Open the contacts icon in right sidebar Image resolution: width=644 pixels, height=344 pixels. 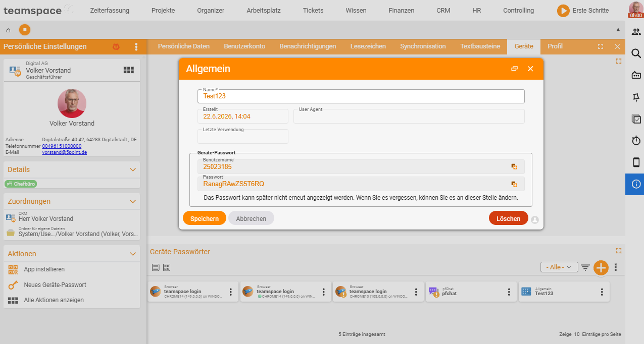(636, 32)
